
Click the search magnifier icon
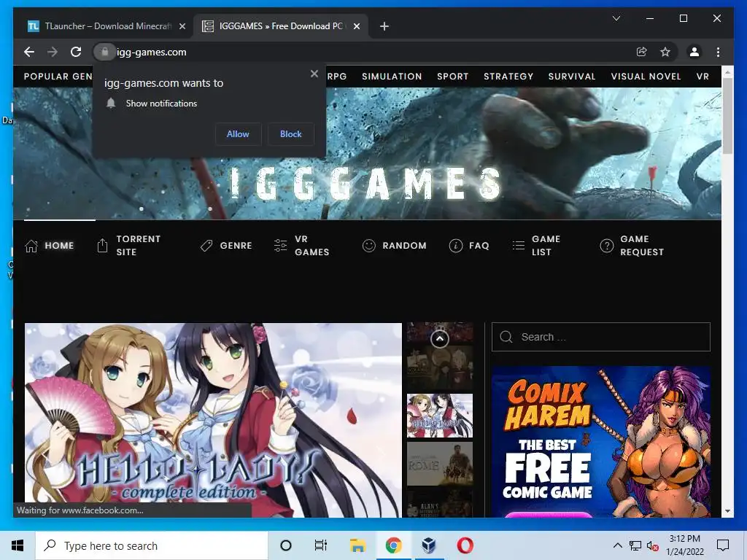[506, 337]
